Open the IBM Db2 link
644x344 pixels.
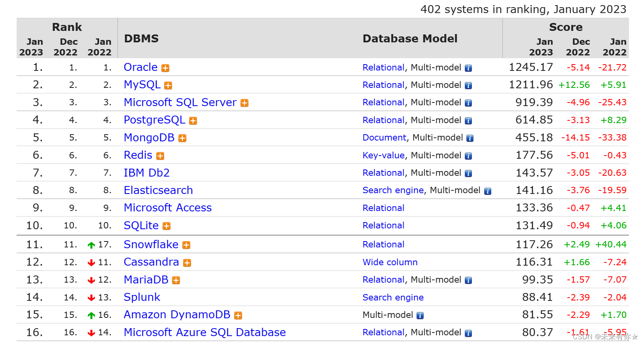[147, 173]
